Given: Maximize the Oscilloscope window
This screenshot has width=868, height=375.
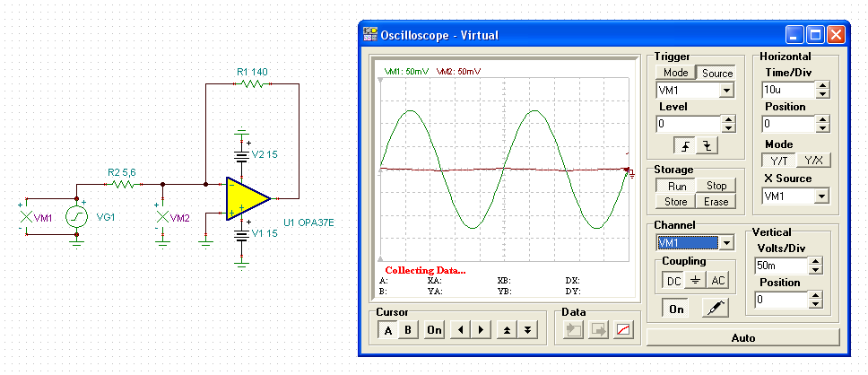Looking at the screenshot, I should click(815, 35).
